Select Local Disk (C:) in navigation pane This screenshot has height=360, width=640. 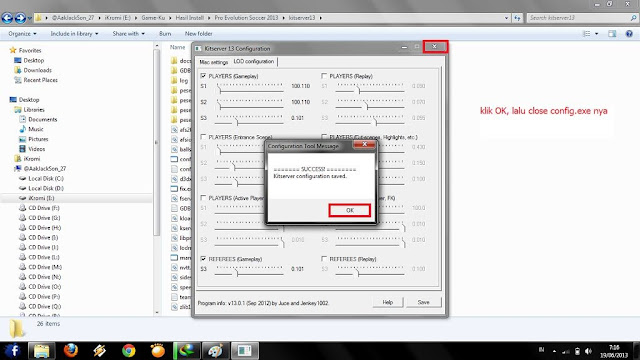[x=46, y=178]
